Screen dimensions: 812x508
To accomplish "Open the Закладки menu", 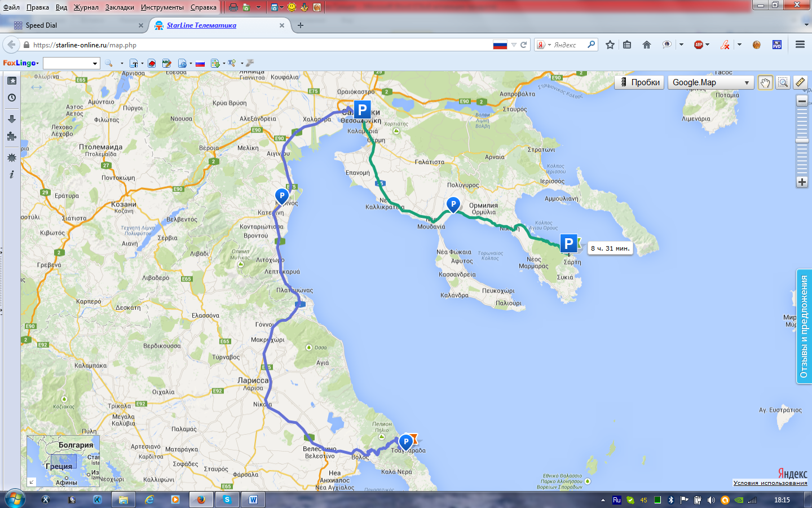I will click(120, 7).
